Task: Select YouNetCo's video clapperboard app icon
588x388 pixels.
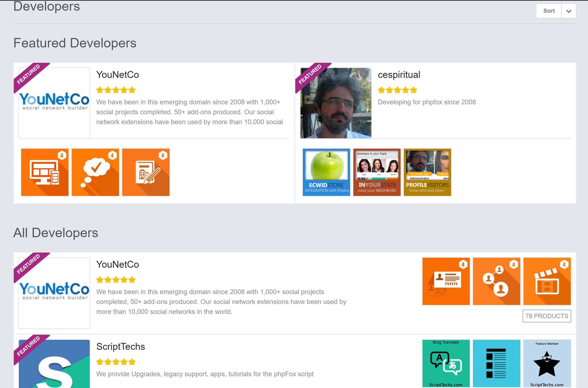Action: pos(547,281)
